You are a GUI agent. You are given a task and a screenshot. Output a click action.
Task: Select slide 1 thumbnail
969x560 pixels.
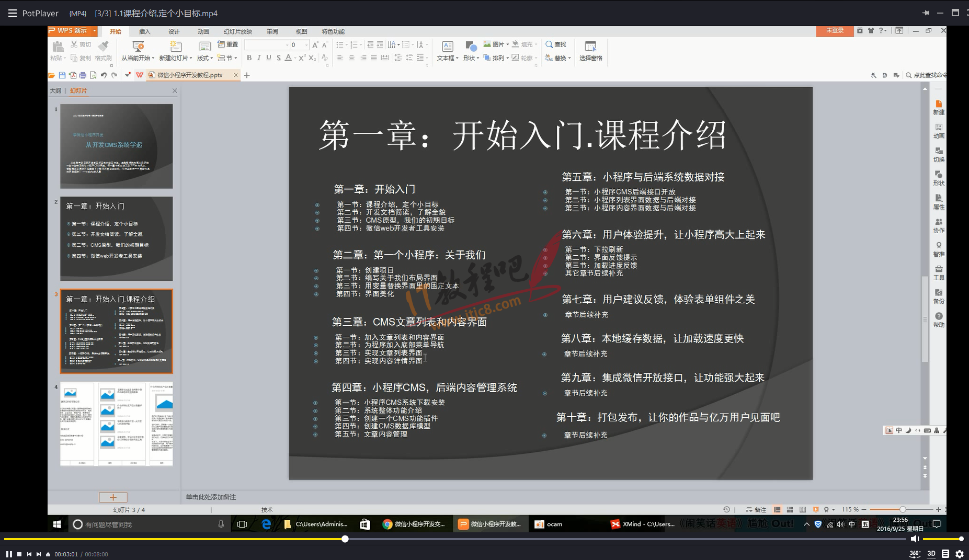[x=116, y=146]
